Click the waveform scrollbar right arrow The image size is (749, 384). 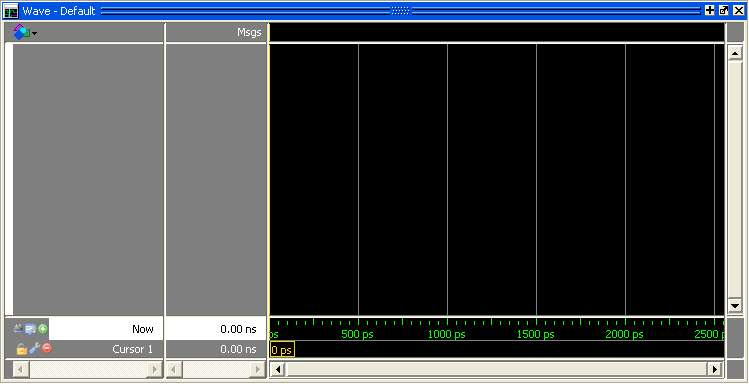click(x=715, y=369)
